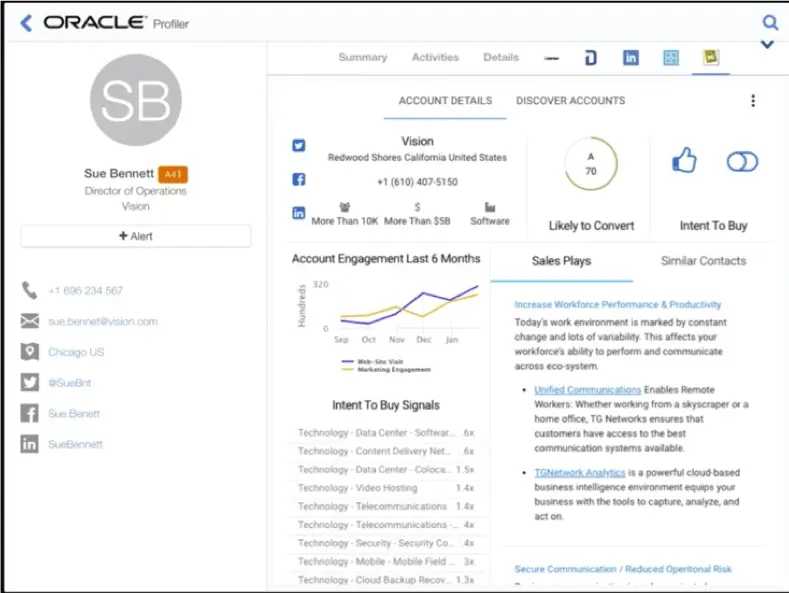789x593 pixels.
Task: Open the LinkedIn tab icon in top bar
Action: point(631,58)
